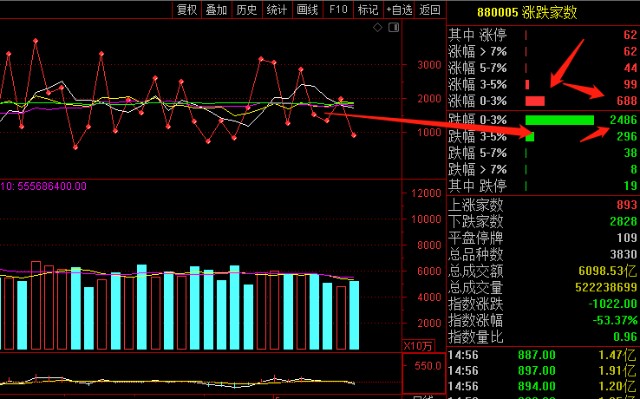Screen dimensions: 640x399
Task: Add to watchlist with +自选
Action: click(x=399, y=9)
